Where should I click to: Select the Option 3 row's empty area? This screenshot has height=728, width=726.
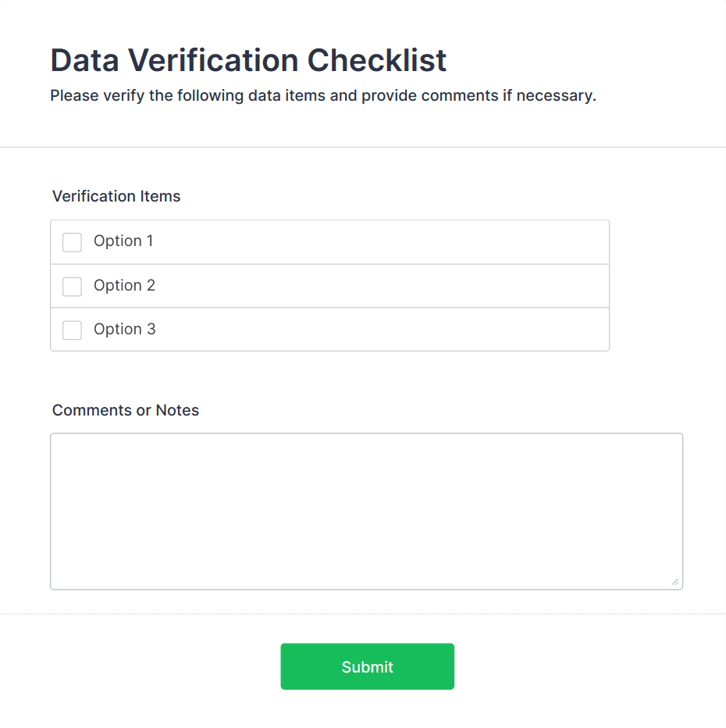pyautogui.click(x=375, y=330)
